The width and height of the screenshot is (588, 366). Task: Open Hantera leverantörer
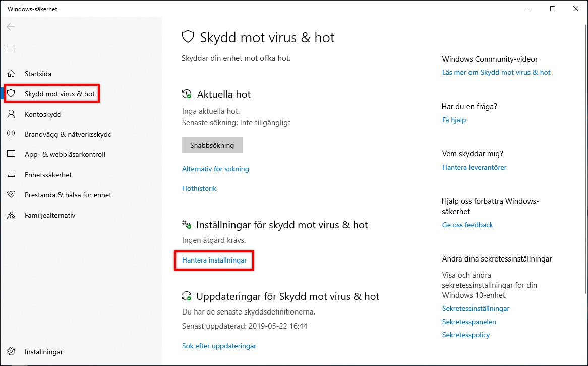474,167
